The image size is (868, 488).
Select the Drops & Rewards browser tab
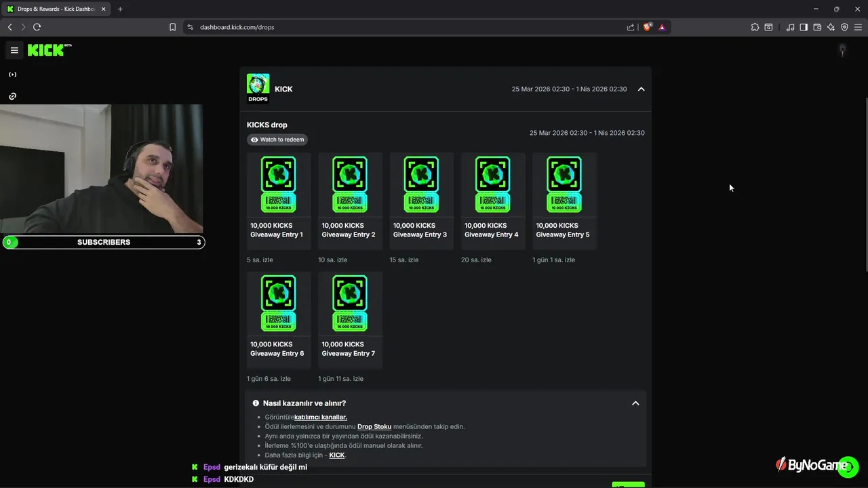(56, 9)
